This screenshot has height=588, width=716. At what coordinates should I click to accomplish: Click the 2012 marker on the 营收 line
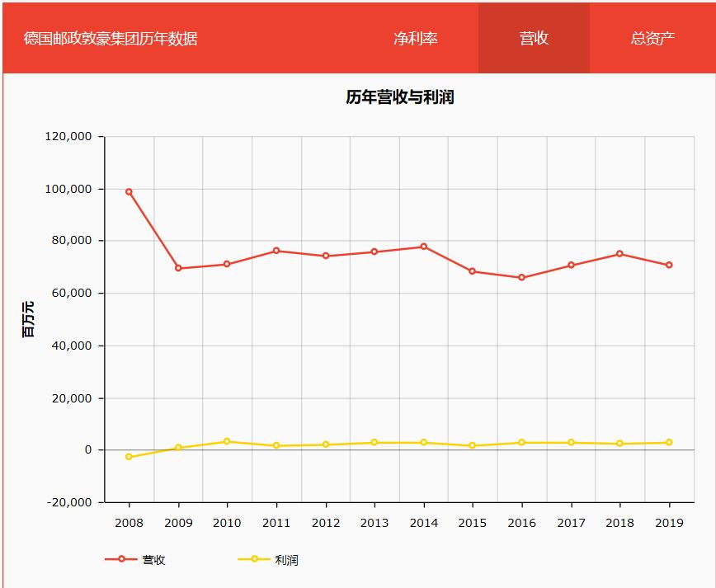coord(326,256)
